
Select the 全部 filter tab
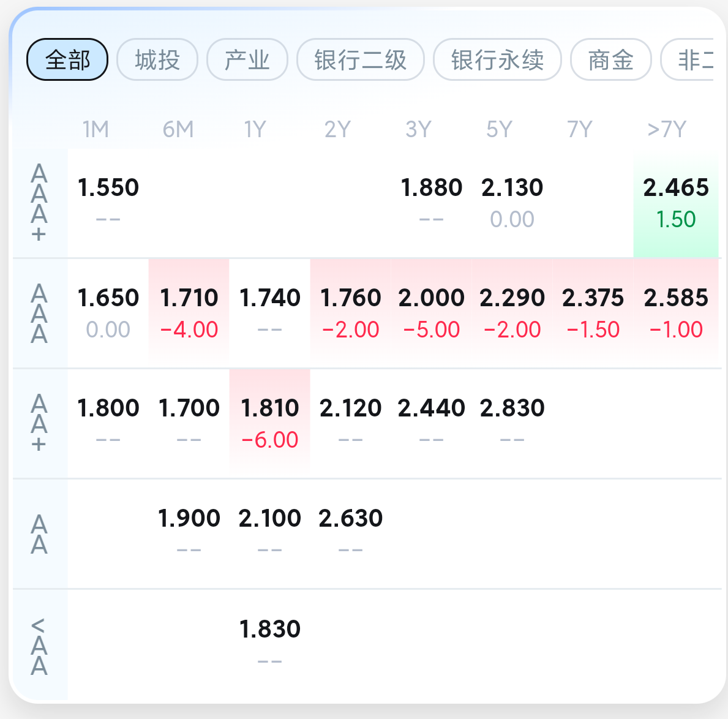(67, 60)
